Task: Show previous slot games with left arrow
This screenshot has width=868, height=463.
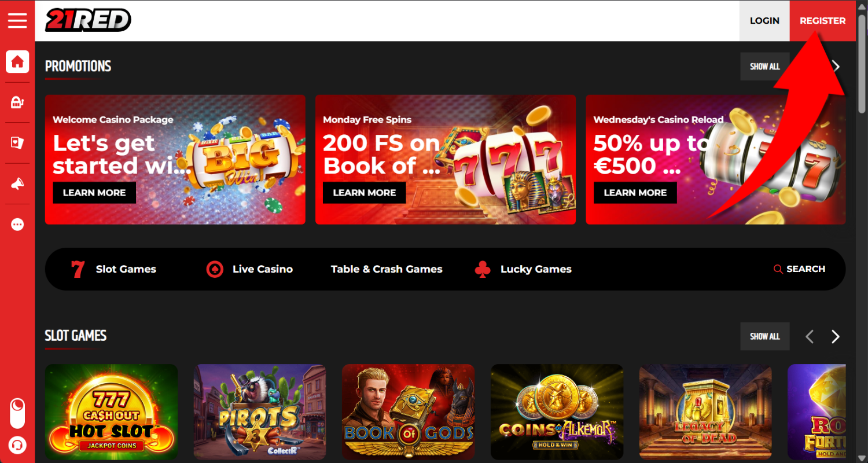Action: 810,336
